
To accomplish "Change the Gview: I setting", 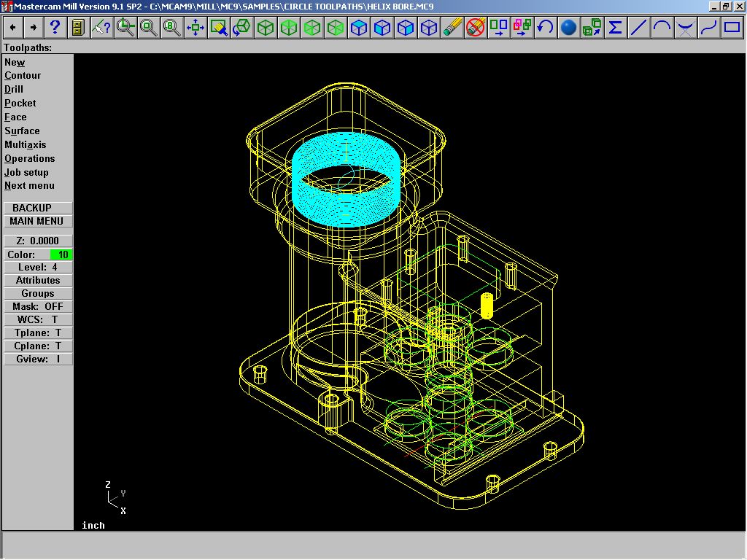I will [38, 359].
